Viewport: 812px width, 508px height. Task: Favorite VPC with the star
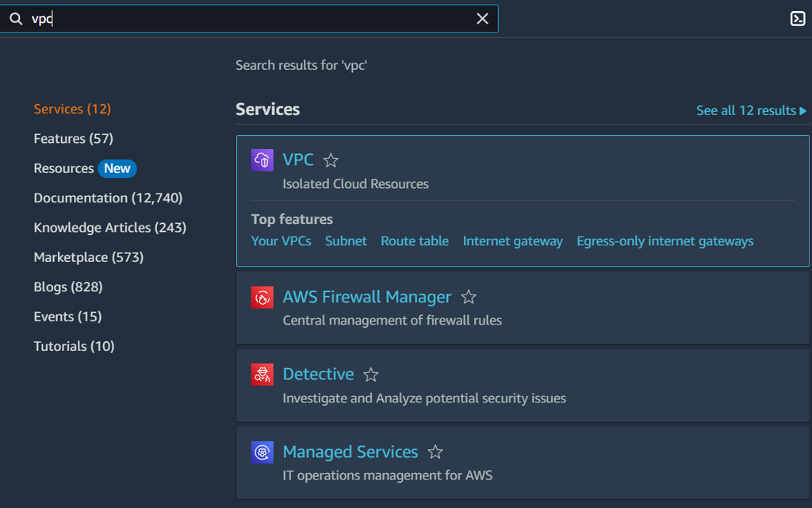click(x=331, y=160)
